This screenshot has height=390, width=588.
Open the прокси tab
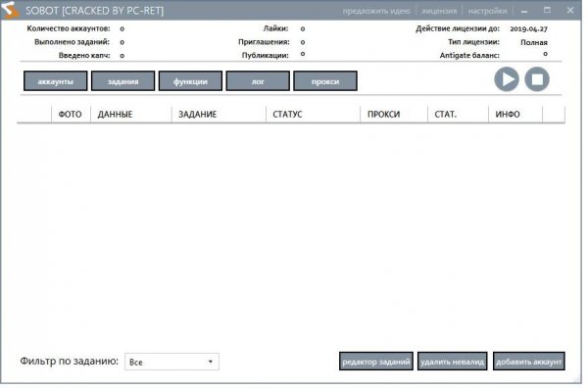click(x=325, y=81)
